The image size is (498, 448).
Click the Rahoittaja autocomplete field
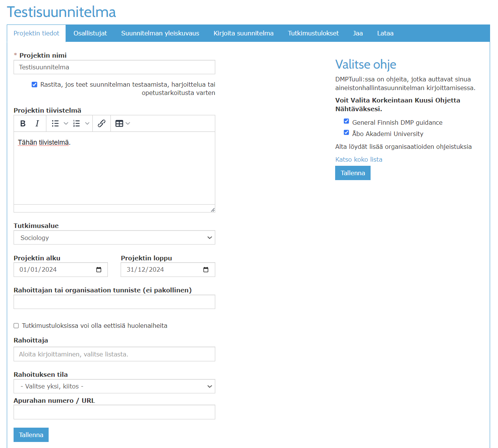pos(114,354)
